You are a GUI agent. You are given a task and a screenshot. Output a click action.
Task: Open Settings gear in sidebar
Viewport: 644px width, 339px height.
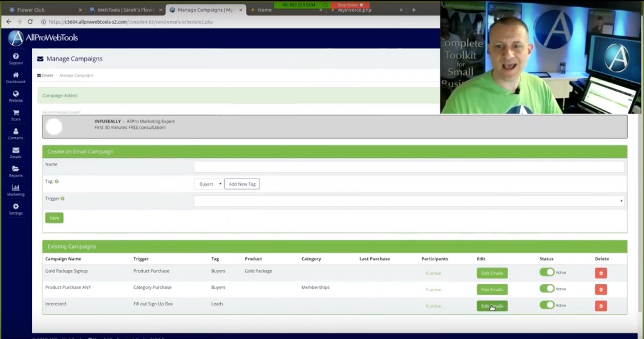[x=15, y=209]
